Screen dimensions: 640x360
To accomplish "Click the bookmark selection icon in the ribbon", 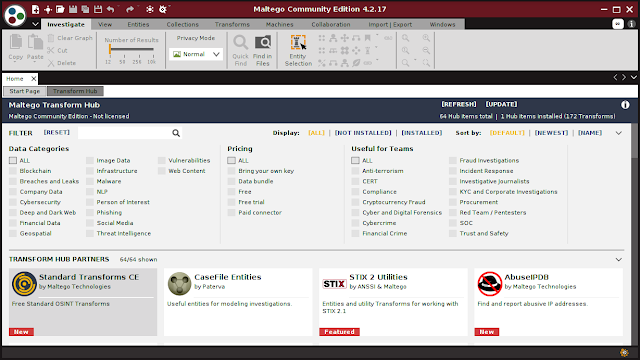I will 367,38.
